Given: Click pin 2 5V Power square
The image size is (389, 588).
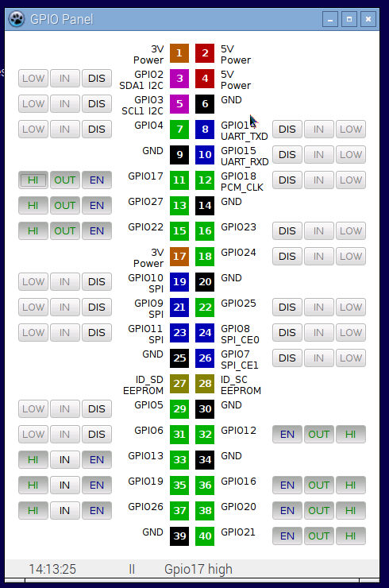Looking at the screenshot, I should coord(205,53).
